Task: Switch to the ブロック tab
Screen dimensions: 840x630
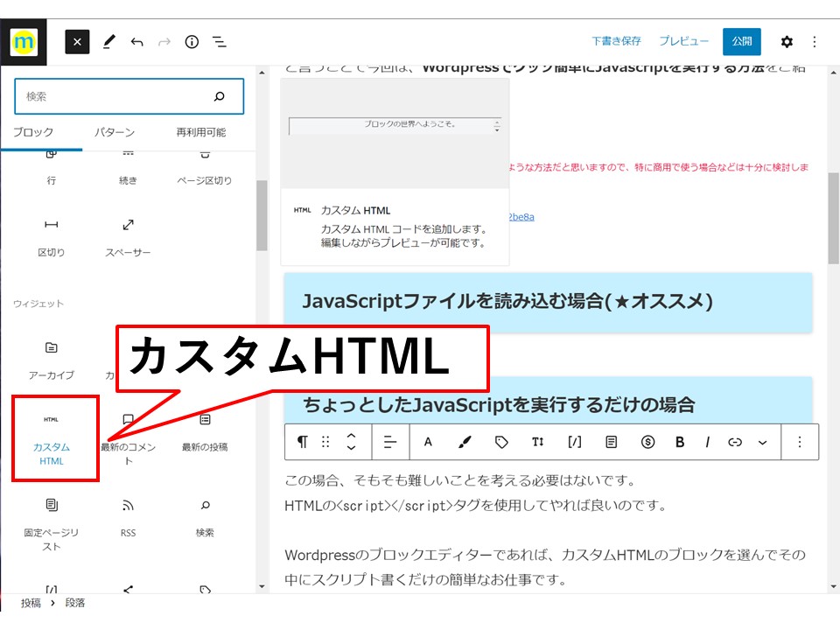Action: click(x=33, y=132)
